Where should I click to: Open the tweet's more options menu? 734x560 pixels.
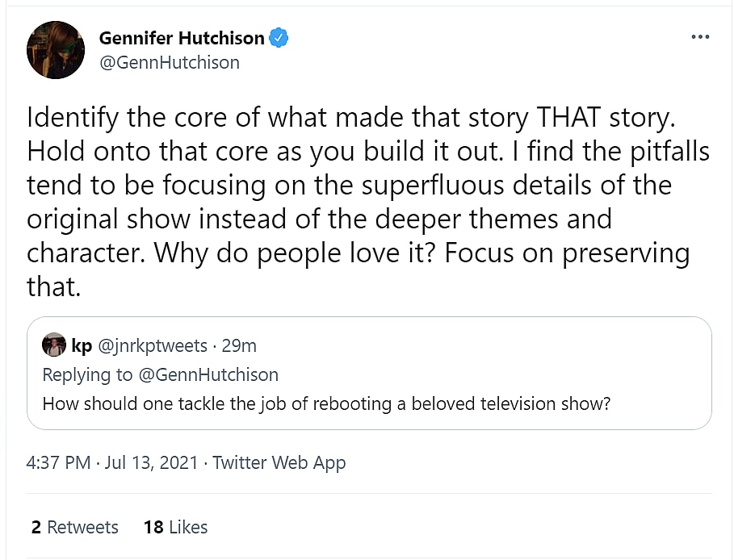700,37
